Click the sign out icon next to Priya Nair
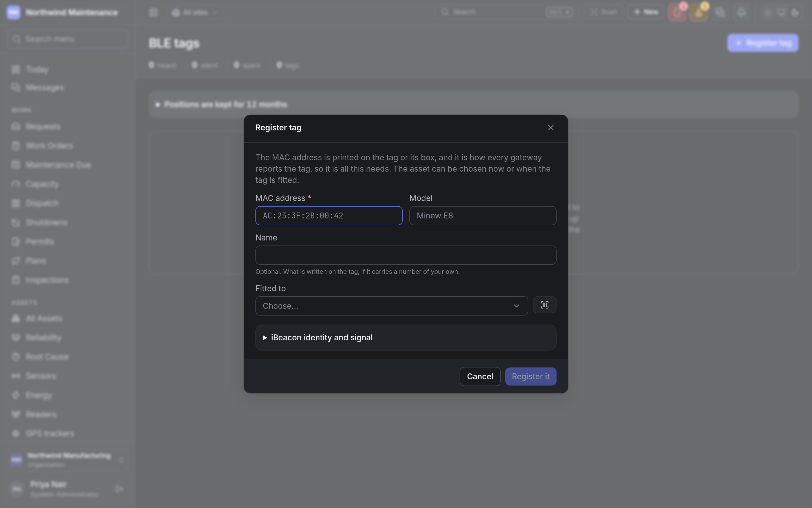This screenshot has height=508, width=812. [119, 489]
